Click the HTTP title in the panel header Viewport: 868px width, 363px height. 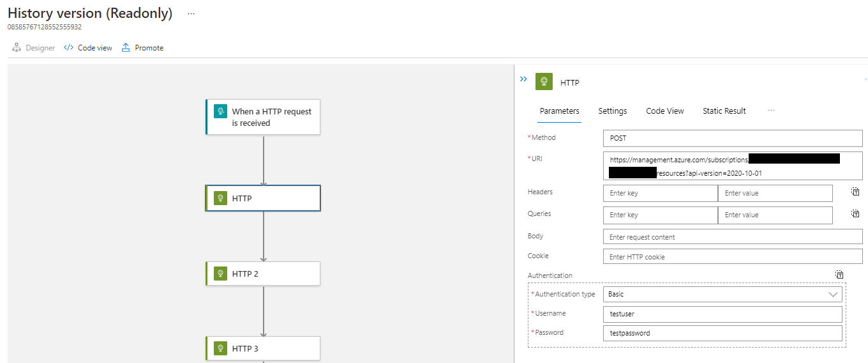click(570, 82)
